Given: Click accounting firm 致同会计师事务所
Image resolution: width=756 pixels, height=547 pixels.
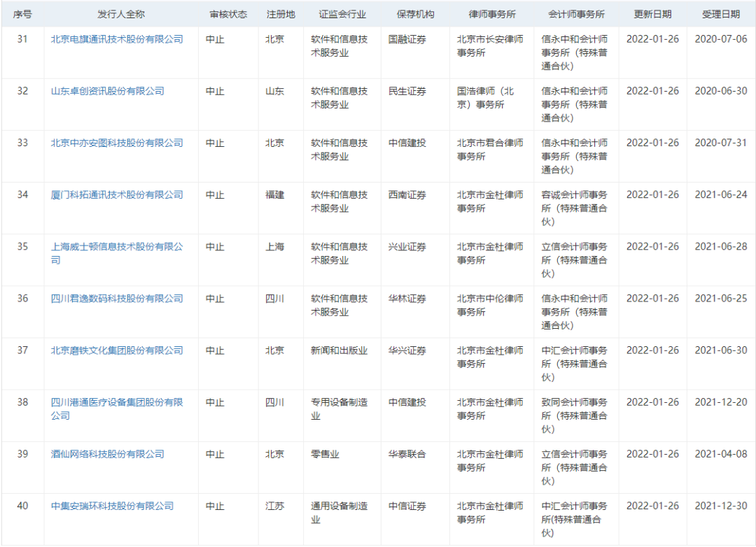Looking at the screenshot, I should 574,415.
